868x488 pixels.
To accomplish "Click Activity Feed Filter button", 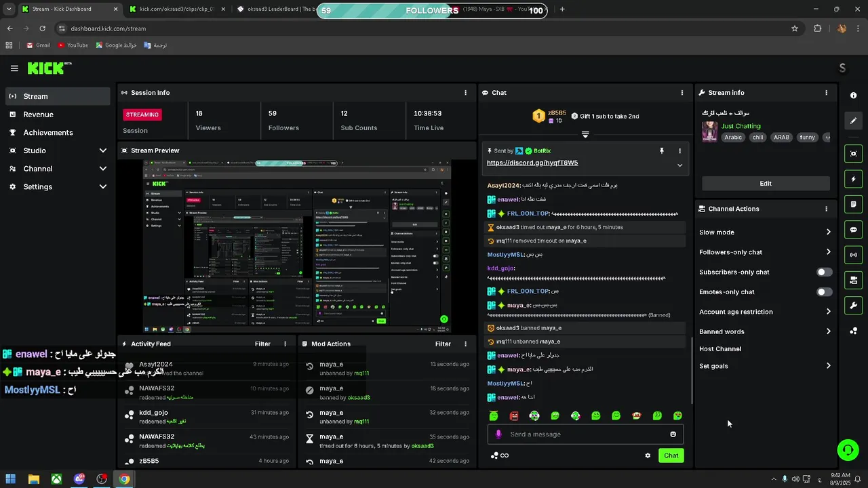I will click(262, 344).
